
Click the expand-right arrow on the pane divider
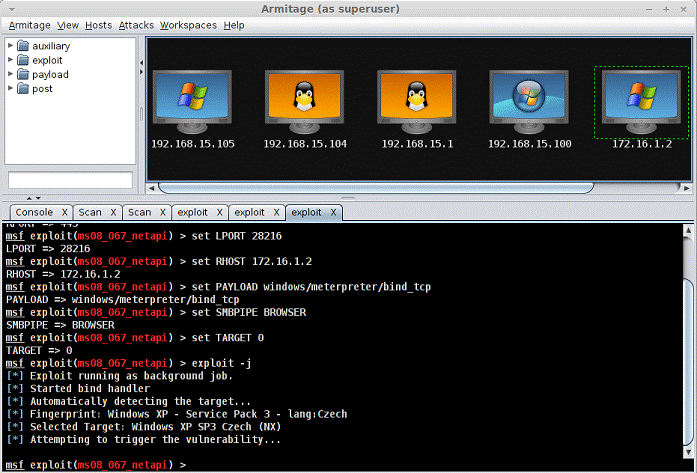tap(141, 72)
